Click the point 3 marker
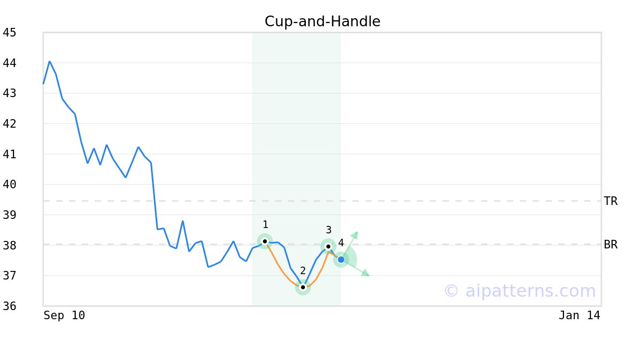This screenshot has height=338, width=644. [328, 246]
